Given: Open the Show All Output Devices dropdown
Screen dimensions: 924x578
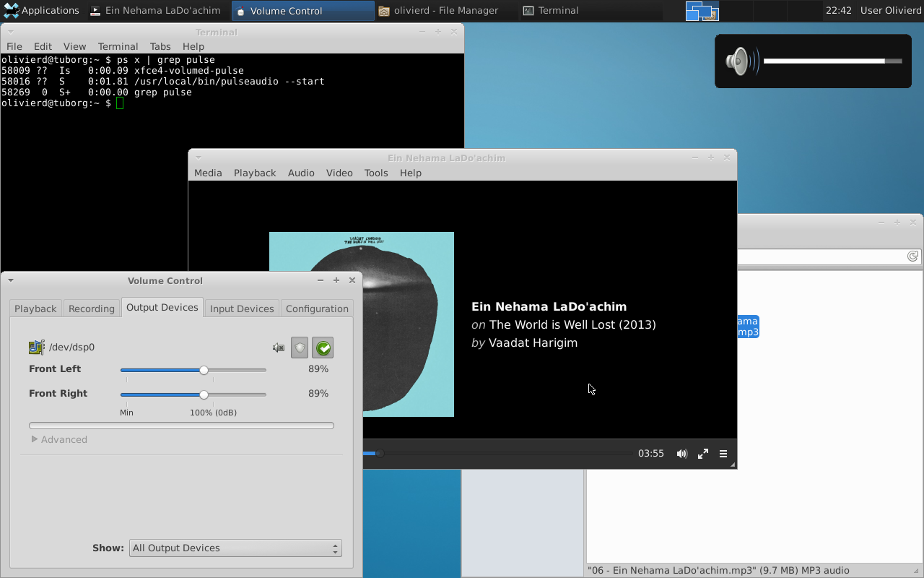Looking at the screenshot, I should coord(235,548).
